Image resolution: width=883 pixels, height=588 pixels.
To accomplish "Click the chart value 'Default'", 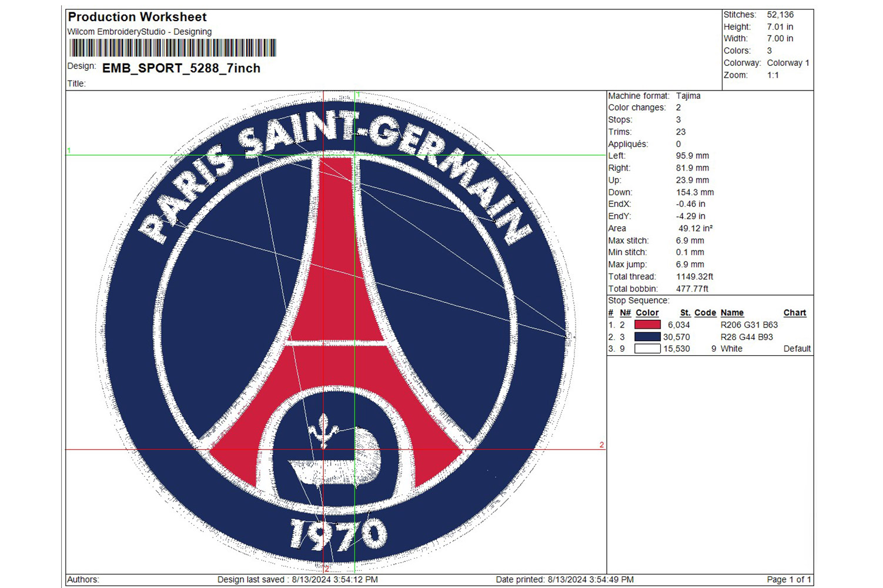I will [x=797, y=349].
